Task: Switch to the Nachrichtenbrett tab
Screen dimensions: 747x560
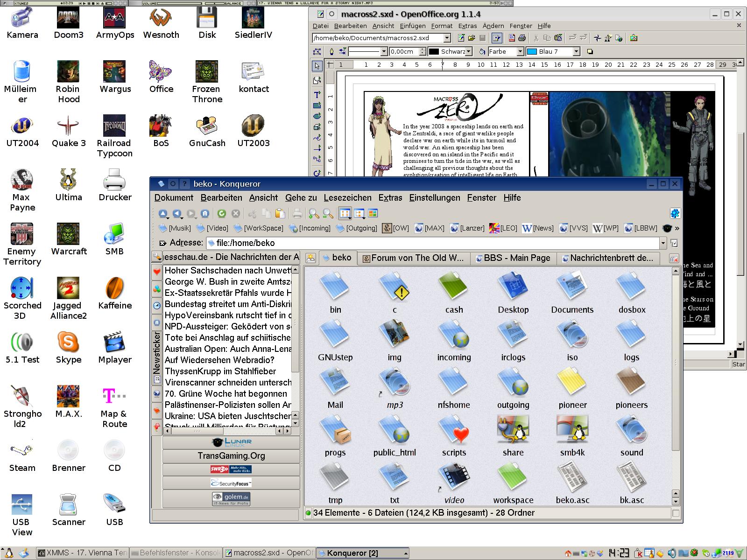Action: pyautogui.click(x=607, y=258)
